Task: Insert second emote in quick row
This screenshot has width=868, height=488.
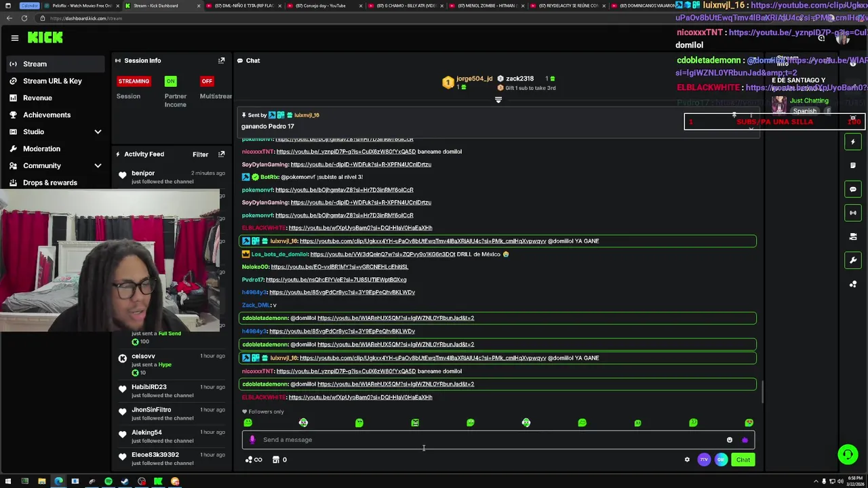Action: pos(303,423)
